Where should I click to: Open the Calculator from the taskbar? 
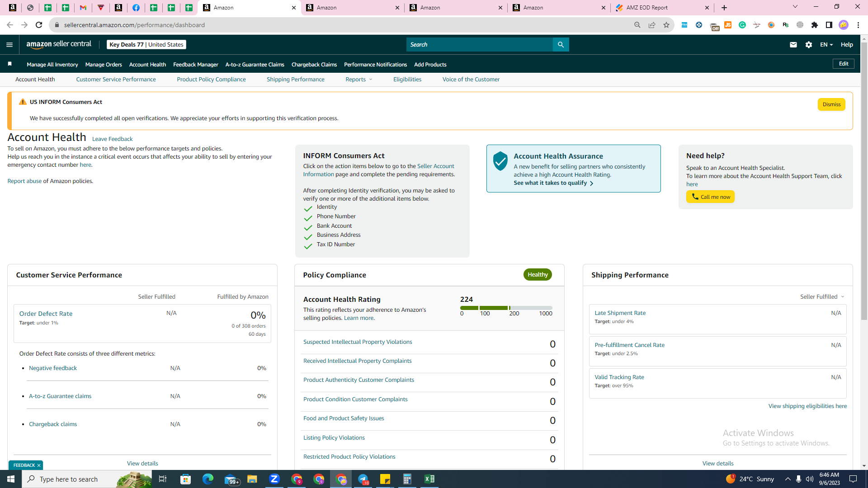pyautogui.click(x=407, y=479)
